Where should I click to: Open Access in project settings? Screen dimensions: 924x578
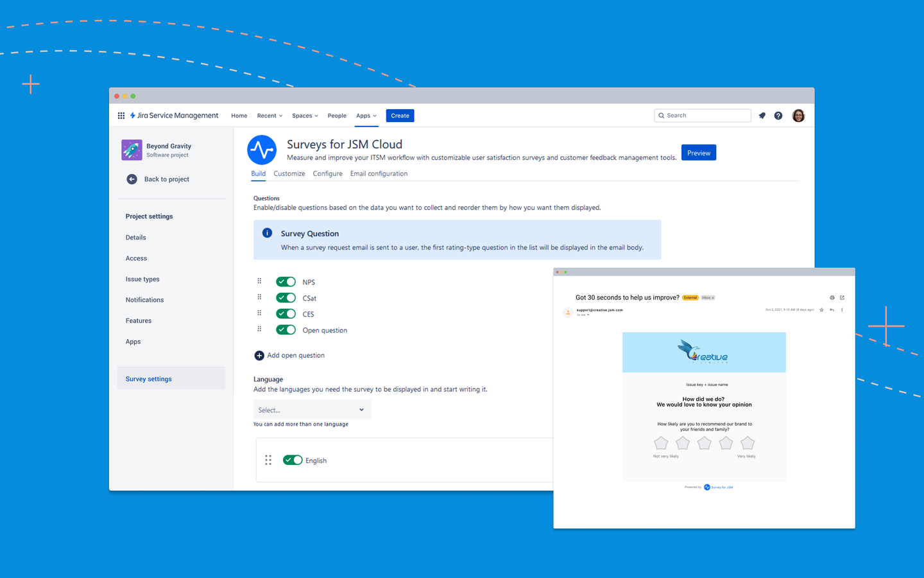[136, 258]
